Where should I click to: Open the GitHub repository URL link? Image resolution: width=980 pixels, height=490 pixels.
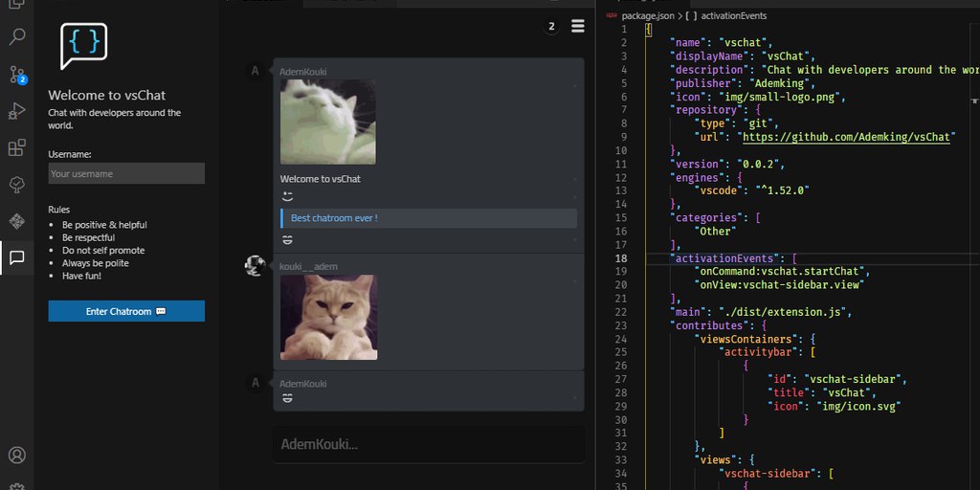(846, 137)
